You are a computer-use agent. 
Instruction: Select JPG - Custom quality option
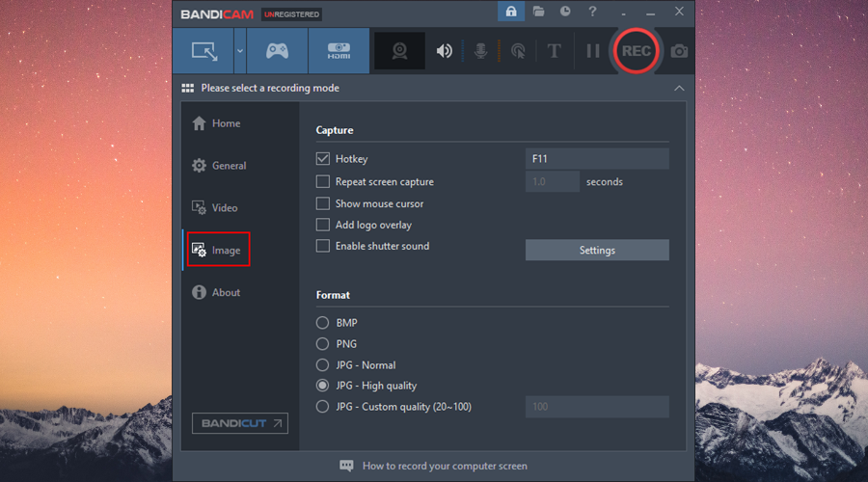click(x=322, y=407)
